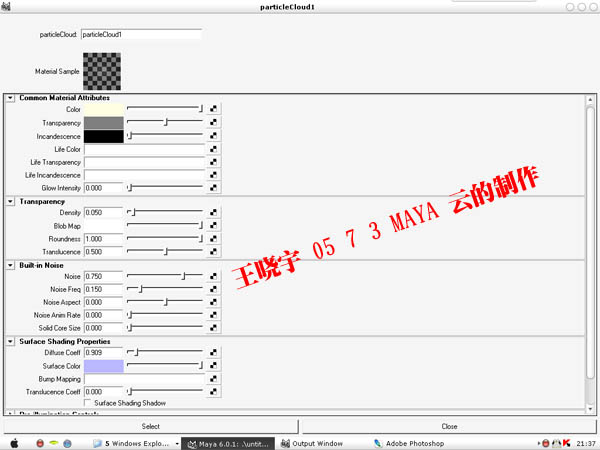Collapse the Surface Shading Properties section
The height and width of the screenshot is (450, 600).
(x=10, y=341)
